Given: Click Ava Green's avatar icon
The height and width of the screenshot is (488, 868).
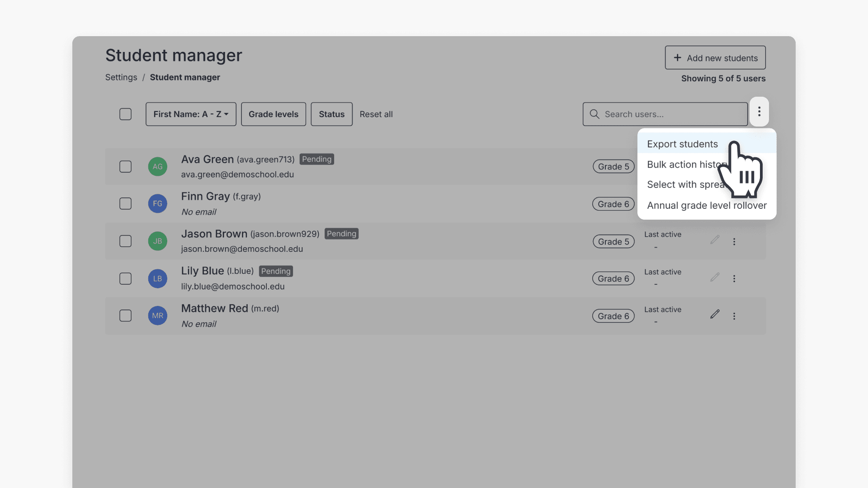Looking at the screenshot, I should click(157, 166).
